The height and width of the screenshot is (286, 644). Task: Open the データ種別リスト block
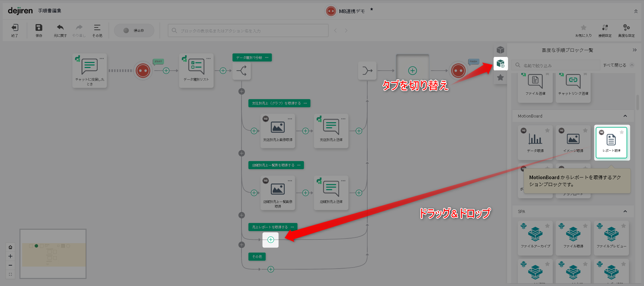(196, 71)
